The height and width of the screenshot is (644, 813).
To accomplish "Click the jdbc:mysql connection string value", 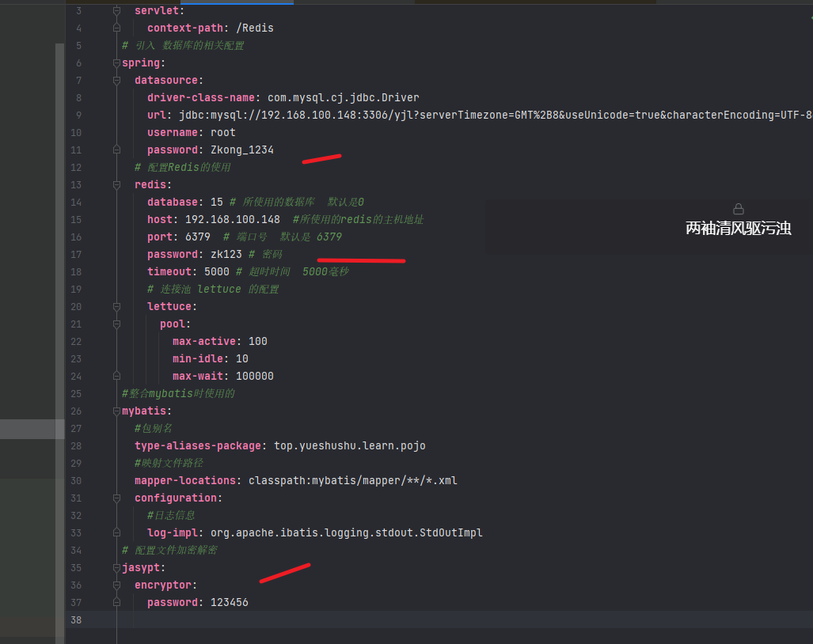I will click(x=496, y=115).
